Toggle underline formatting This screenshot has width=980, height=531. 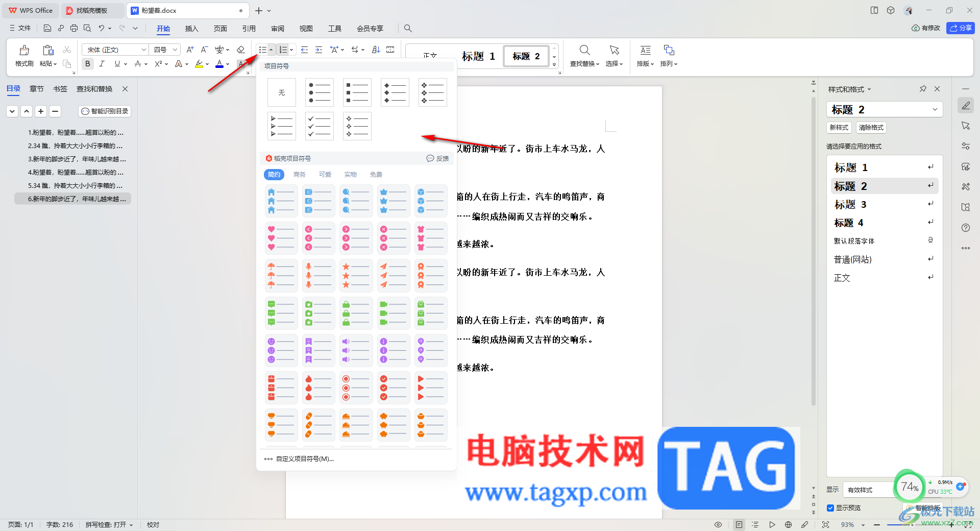click(117, 64)
